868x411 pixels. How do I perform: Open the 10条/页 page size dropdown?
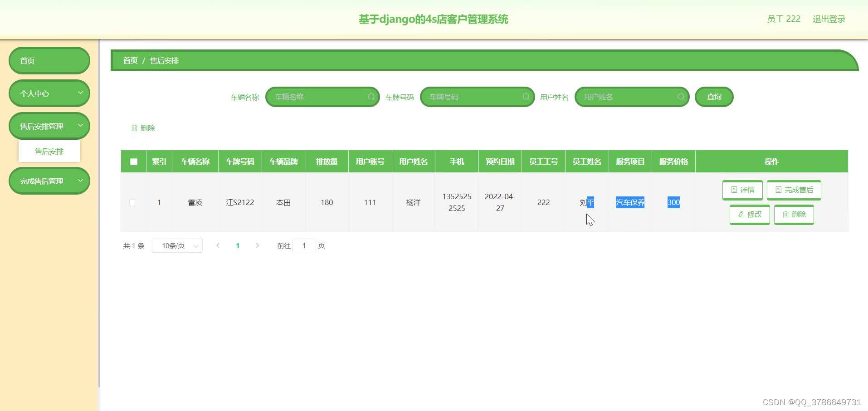pos(177,245)
